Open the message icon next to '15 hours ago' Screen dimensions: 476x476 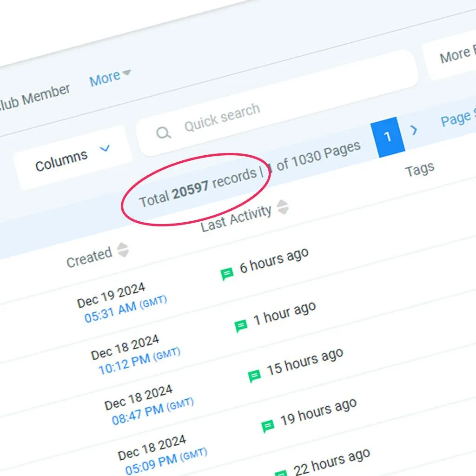pos(254,376)
